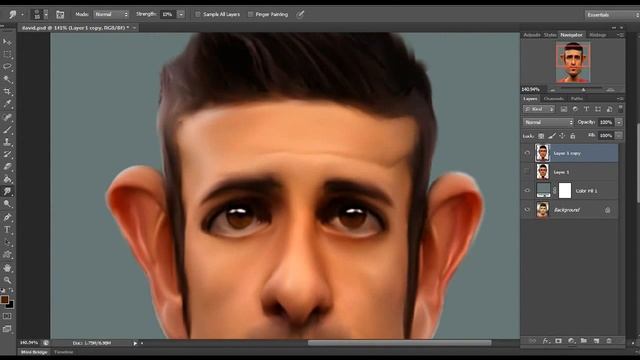Create a new layer group

coord(584,341)
